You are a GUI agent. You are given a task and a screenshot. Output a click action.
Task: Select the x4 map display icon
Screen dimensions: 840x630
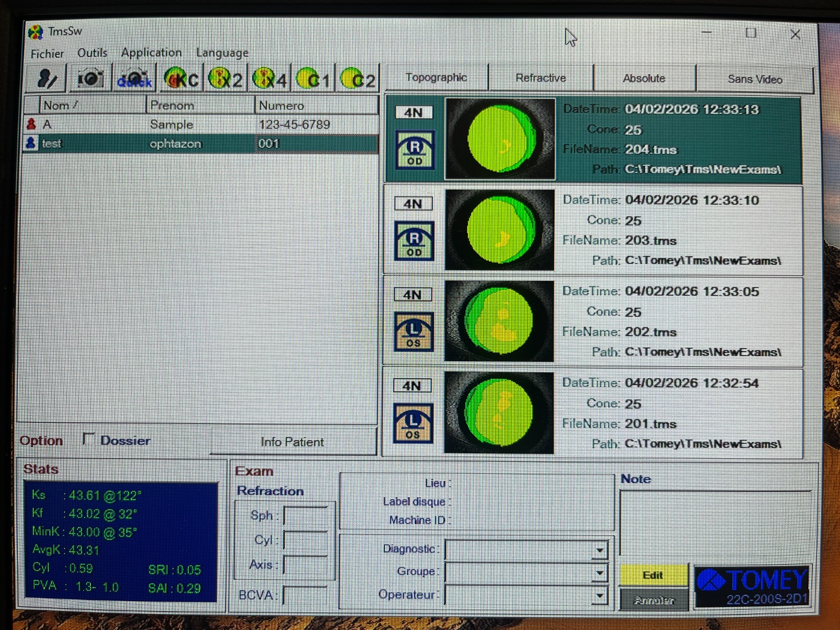pos(270,79)
